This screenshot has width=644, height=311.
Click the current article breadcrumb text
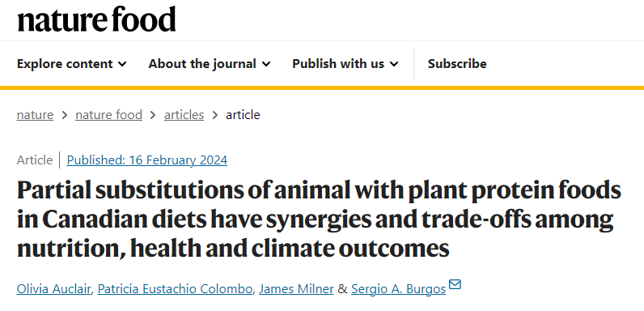pos(243,115)
